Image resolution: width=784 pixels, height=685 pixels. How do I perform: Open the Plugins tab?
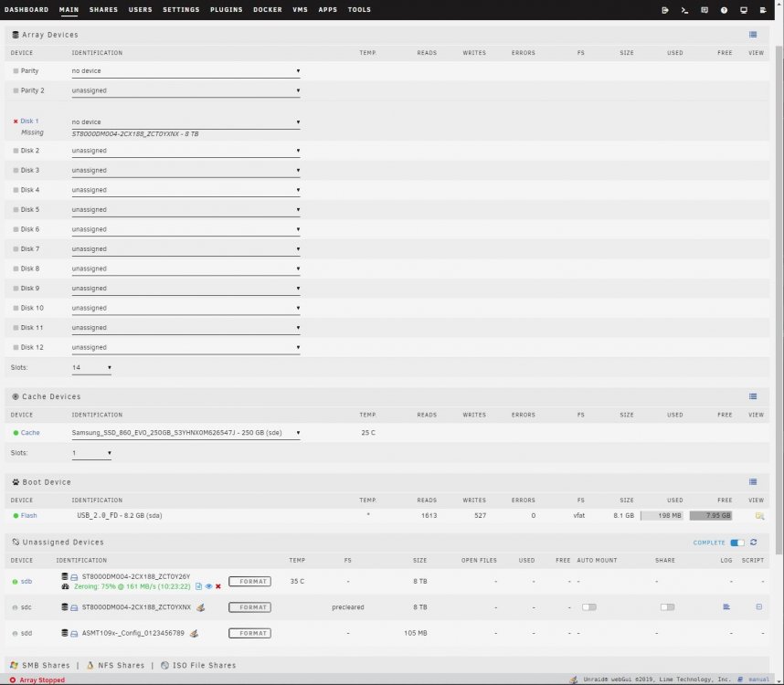(226, 9)
